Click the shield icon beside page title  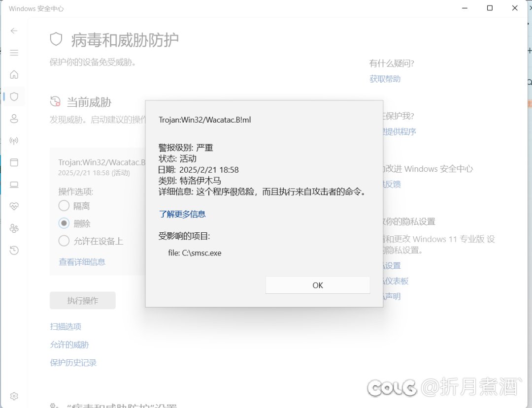click(56, 39)
